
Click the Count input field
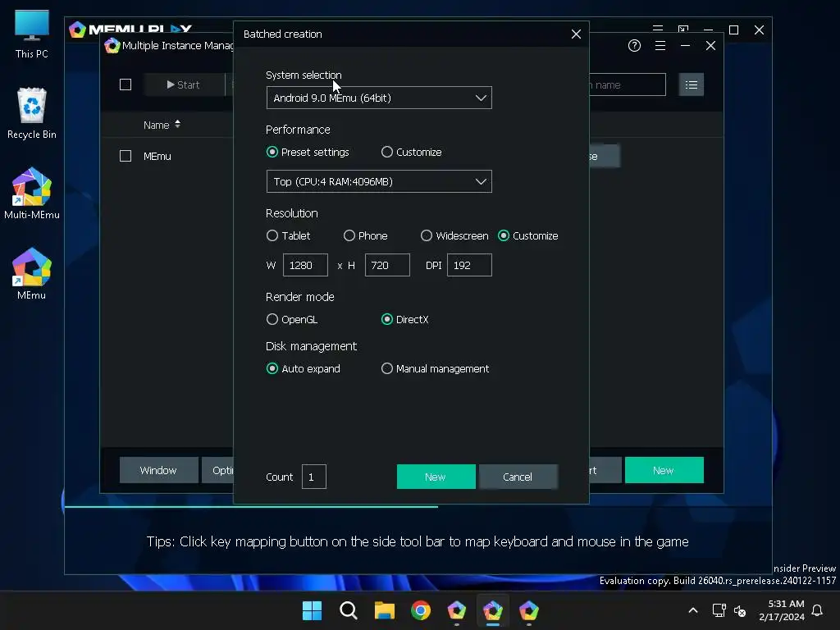click(x=314, y=477)
